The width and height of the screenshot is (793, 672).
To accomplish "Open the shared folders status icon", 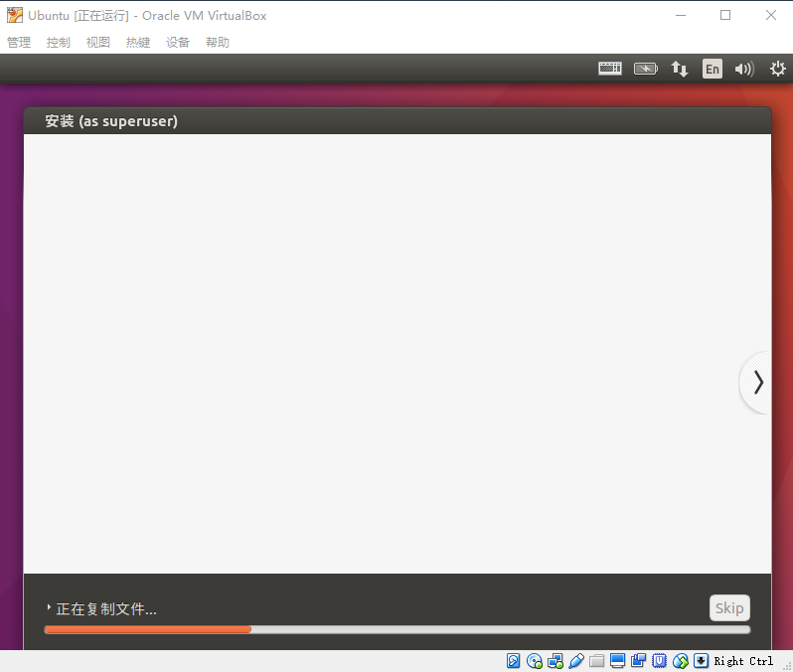I will click(x=597, y=661).
